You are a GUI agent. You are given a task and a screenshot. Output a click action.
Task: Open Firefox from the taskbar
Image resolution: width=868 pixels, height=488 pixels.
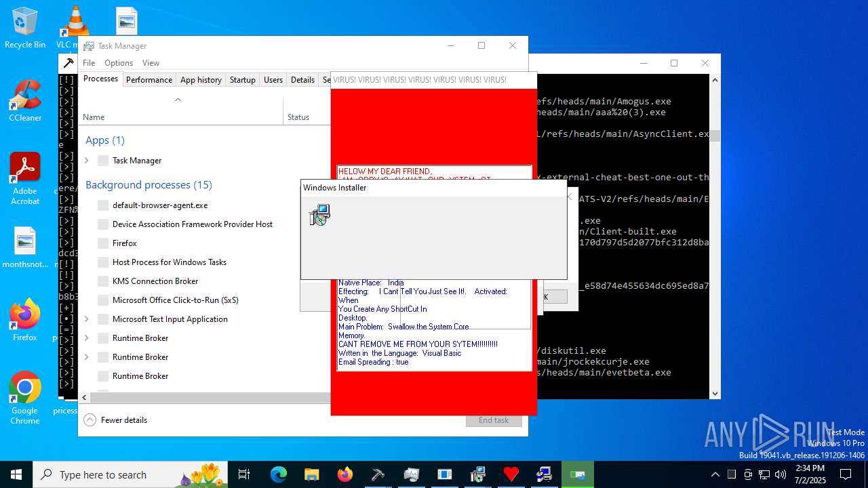(x=344, y=474)
